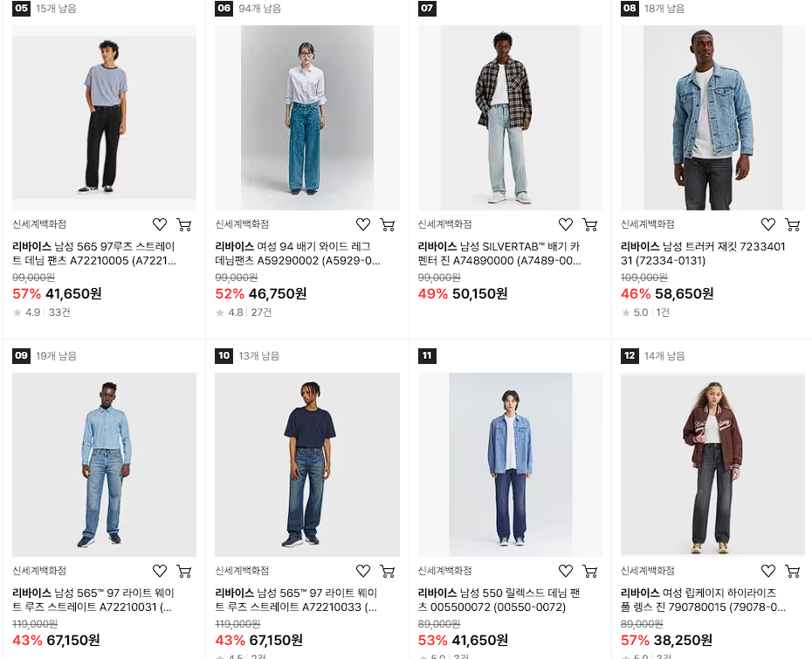Like the women's 94 baggy wide leg jeans

363,224
